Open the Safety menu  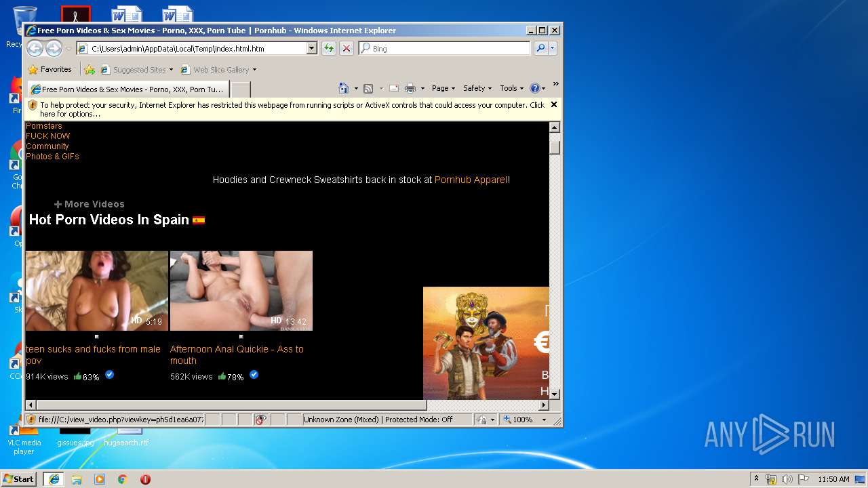(x=477, y=88)
